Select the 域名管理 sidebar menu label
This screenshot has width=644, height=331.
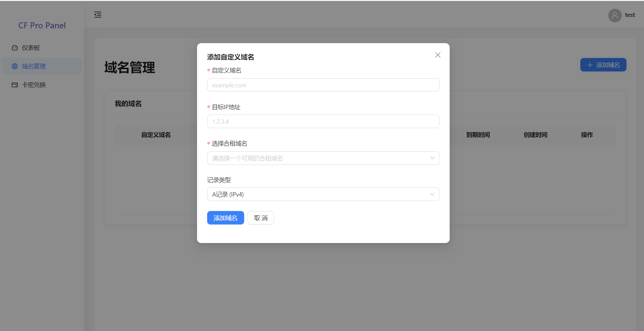click(34, 66)
